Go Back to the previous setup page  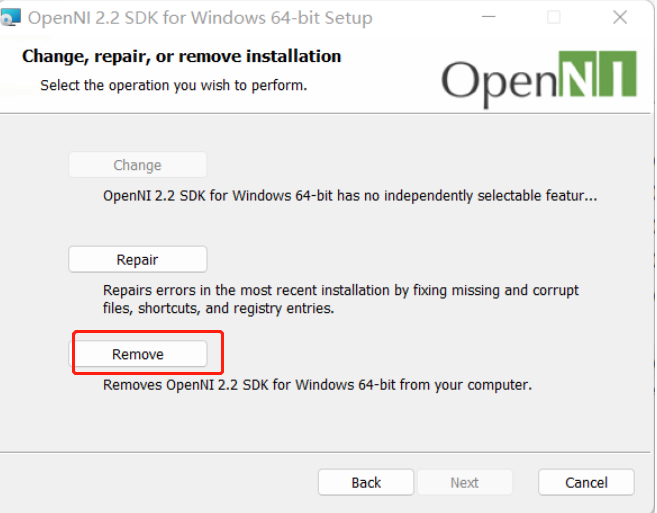[x=366, y=482]
